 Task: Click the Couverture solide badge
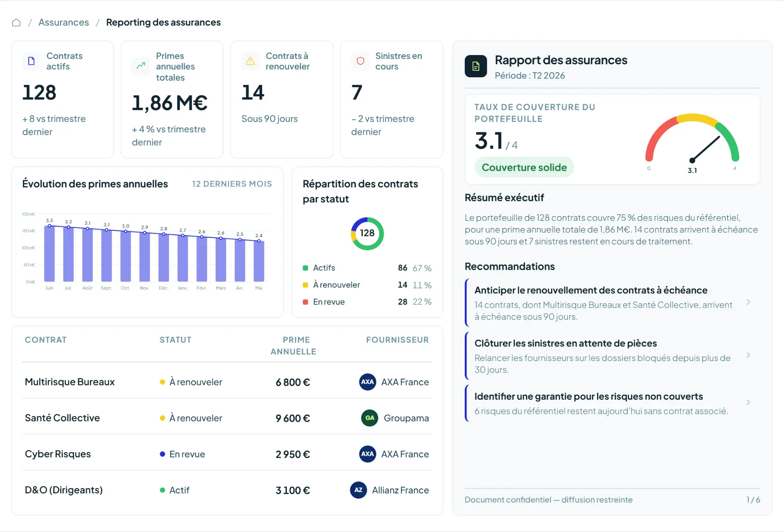[x=524, y=168]
